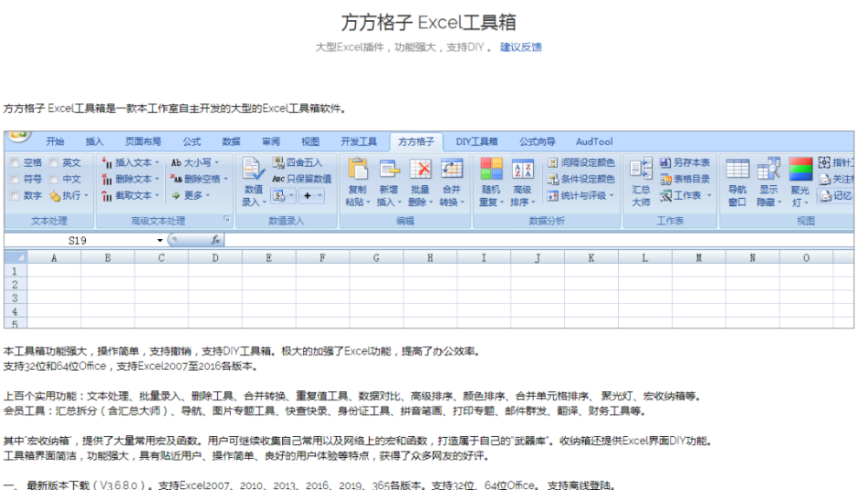Switch to the 开发工具 tab

pyautogui.click(x=358, y=142)
